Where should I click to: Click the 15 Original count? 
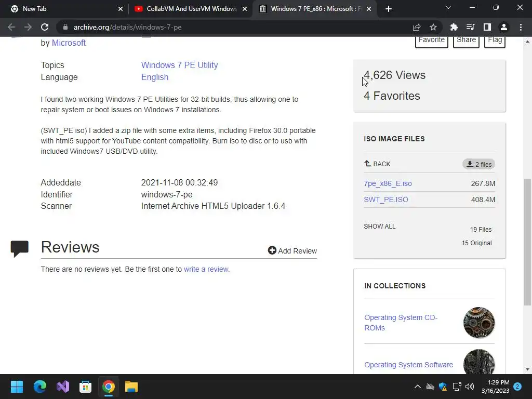point(477,243)
